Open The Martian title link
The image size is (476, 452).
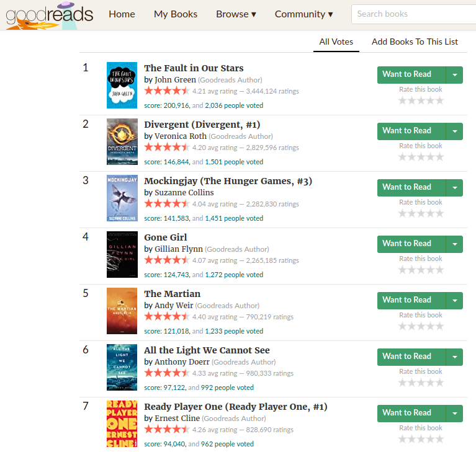172,294
